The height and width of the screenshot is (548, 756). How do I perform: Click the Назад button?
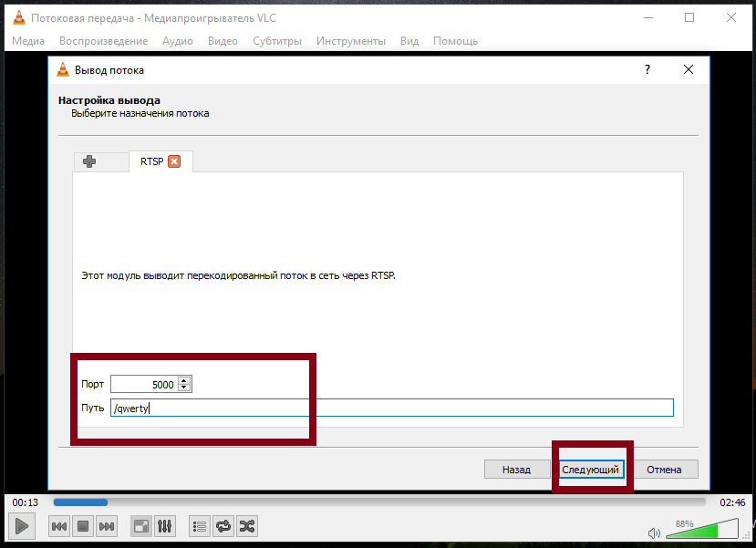(515, 470)
